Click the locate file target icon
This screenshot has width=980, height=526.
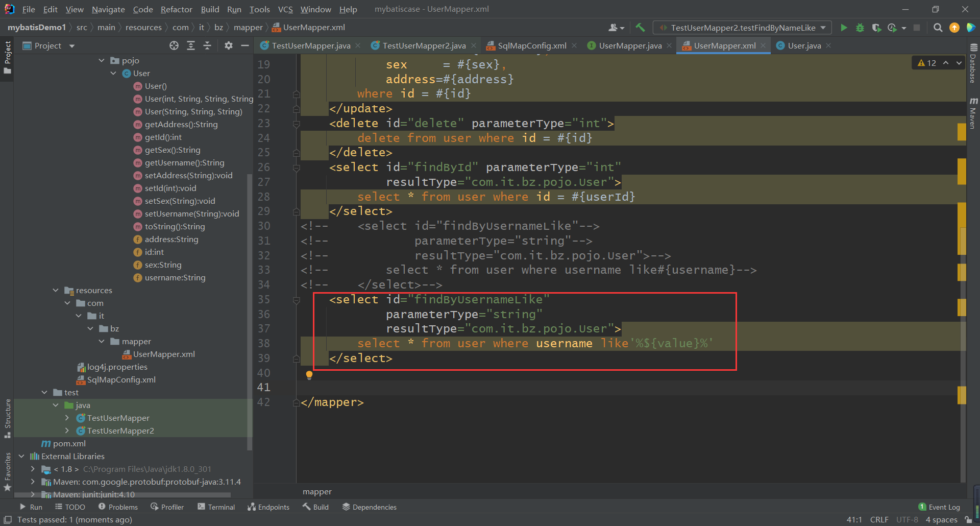(x=174, y=45)
